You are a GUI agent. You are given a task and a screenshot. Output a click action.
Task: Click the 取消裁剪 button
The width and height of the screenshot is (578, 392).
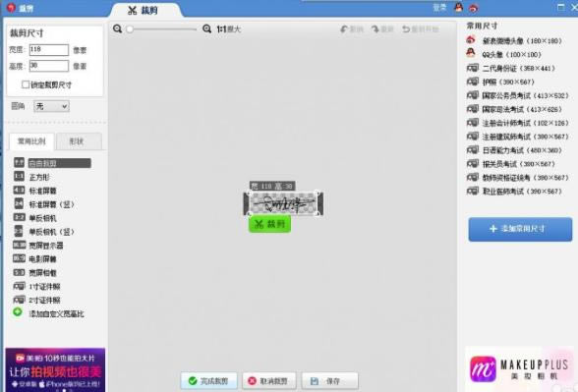(268, 380)
